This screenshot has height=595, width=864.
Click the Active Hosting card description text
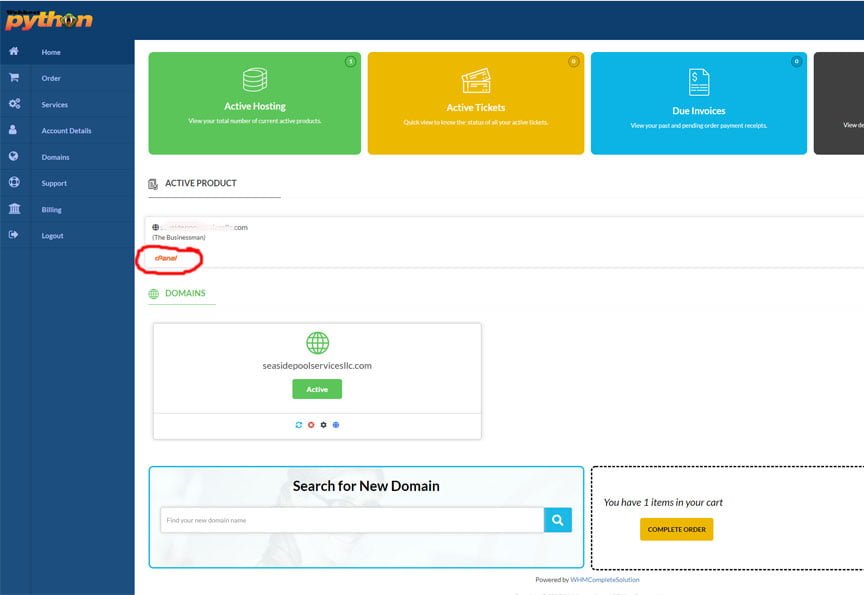pos(255,121)
